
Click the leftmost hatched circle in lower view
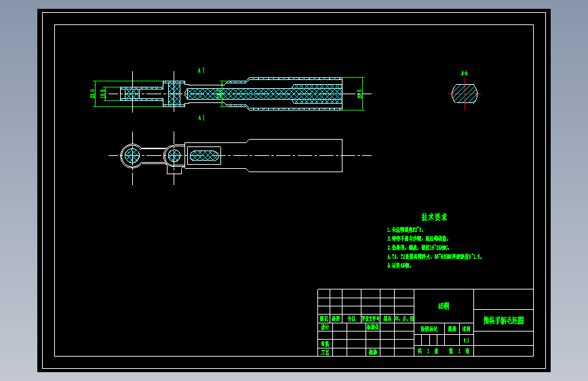pos(132,156)
